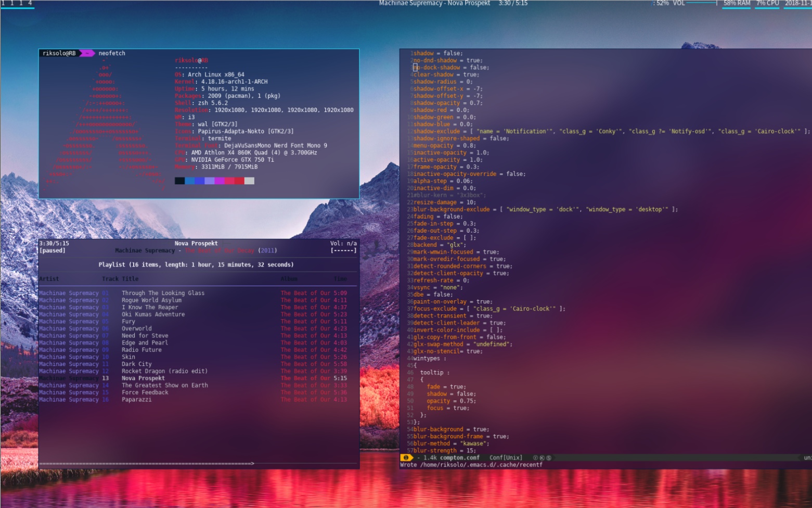Click the last circled minor-mode icon in the modeline

click(549, 458)
